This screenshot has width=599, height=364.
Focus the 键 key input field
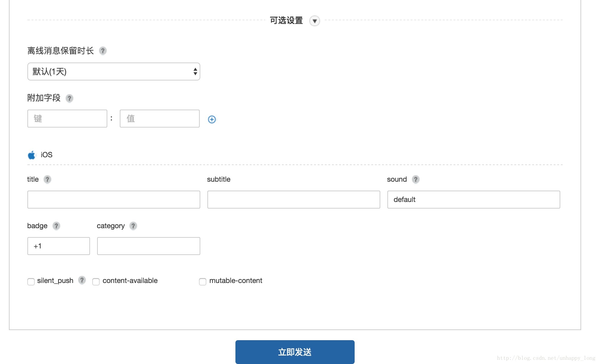67,119
